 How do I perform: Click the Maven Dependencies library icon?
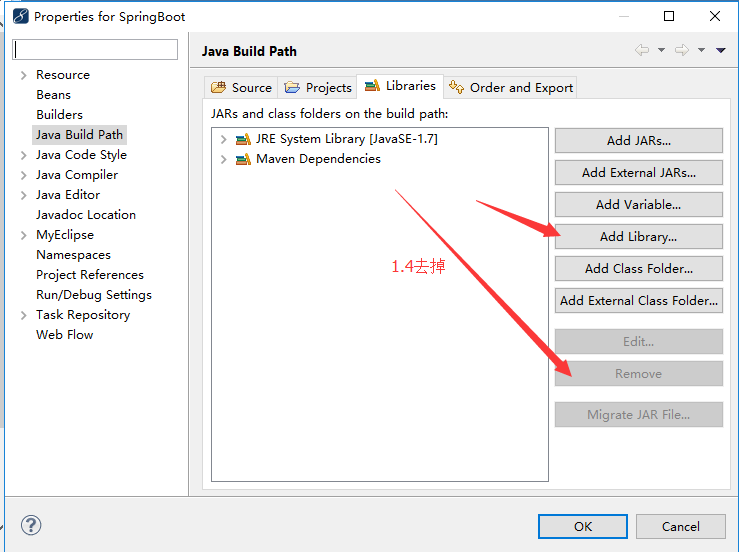pyautogui.click(x=243, y=159)
